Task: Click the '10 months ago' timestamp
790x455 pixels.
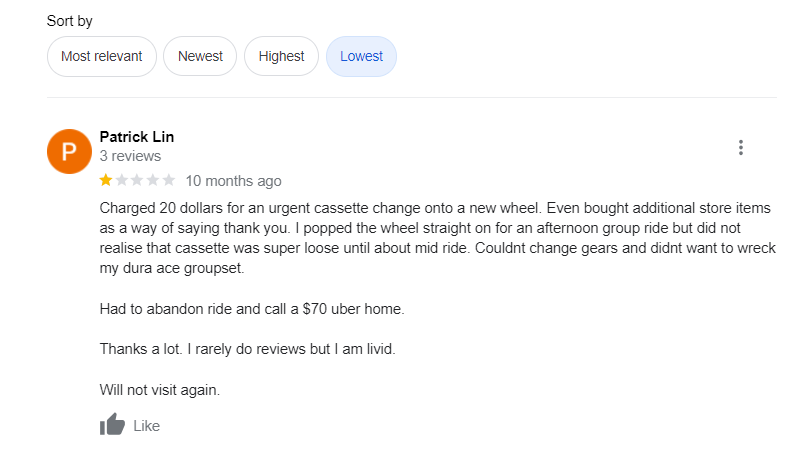Action: [x=233, y=181]
